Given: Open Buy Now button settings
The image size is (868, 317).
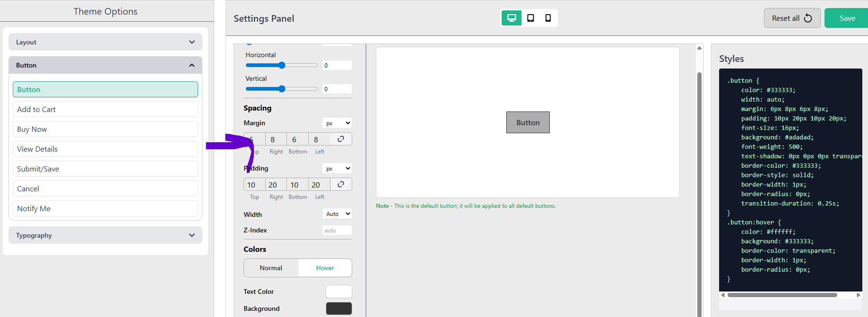Looking at the screenshot, I should point(105,129).
